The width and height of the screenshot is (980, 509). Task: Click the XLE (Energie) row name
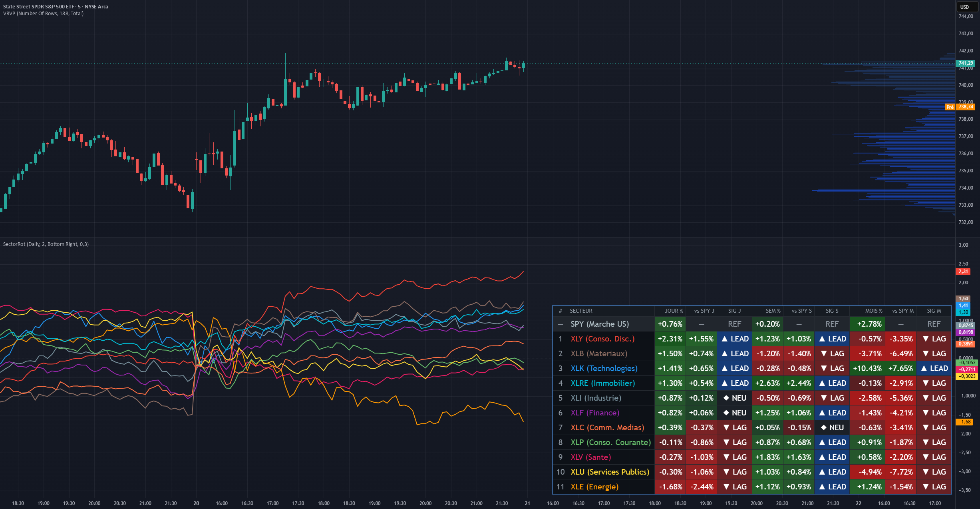(x=594, y=487)
